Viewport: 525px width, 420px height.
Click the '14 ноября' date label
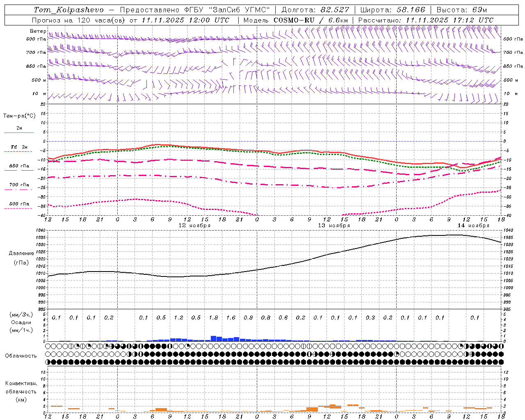pos(473,226)
